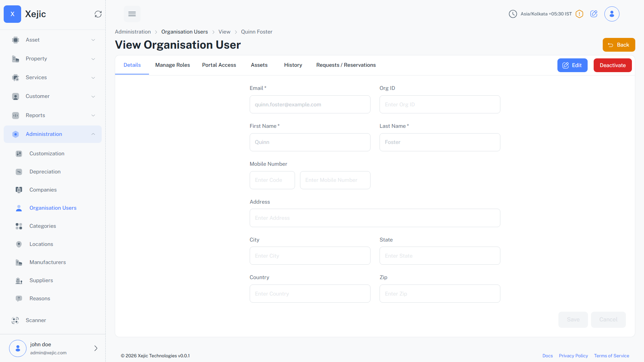The image size is (644, 362).
Task: Click the Scanner icon
Action: [x=15, y=320]
